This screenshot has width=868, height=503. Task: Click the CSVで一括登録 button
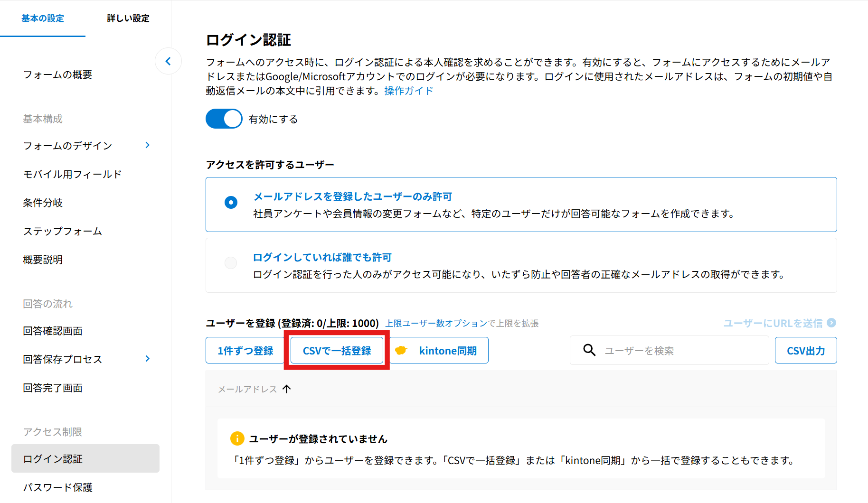(337, 351)
